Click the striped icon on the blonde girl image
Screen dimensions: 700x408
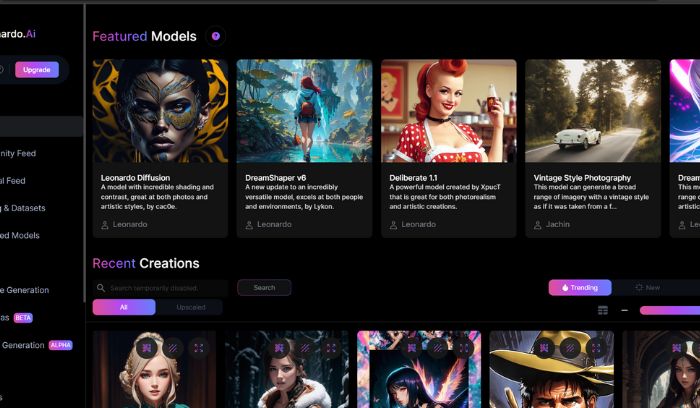tap(173, 347)
